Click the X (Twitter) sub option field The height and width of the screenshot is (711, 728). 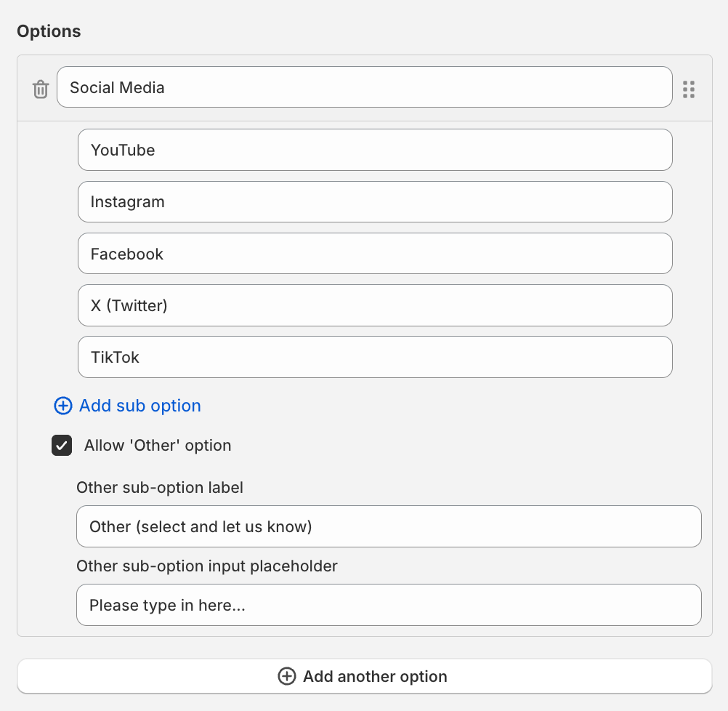(375, 305)
